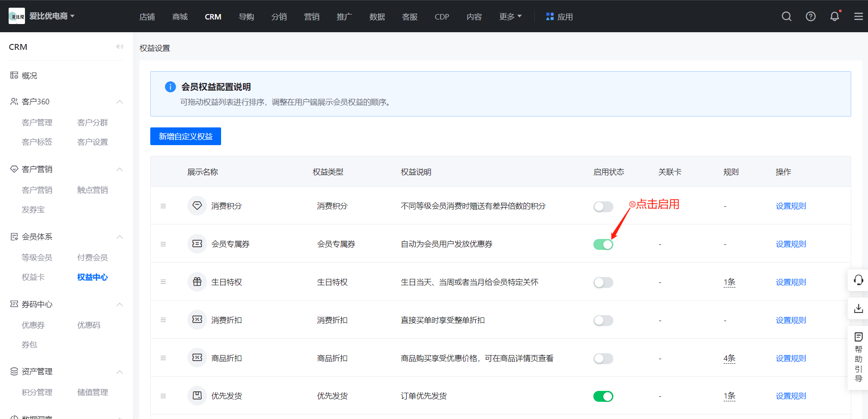Open 设置规则 for 优先发货
The width and height of the screenshot is (868, 419).
coord(791,396)
